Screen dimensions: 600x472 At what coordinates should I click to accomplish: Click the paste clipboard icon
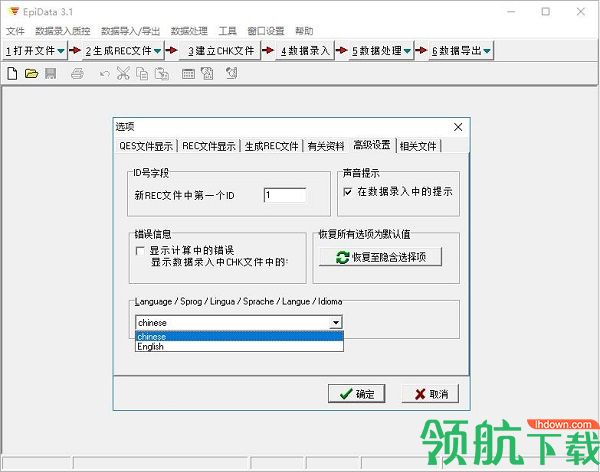tap(161, 73)
